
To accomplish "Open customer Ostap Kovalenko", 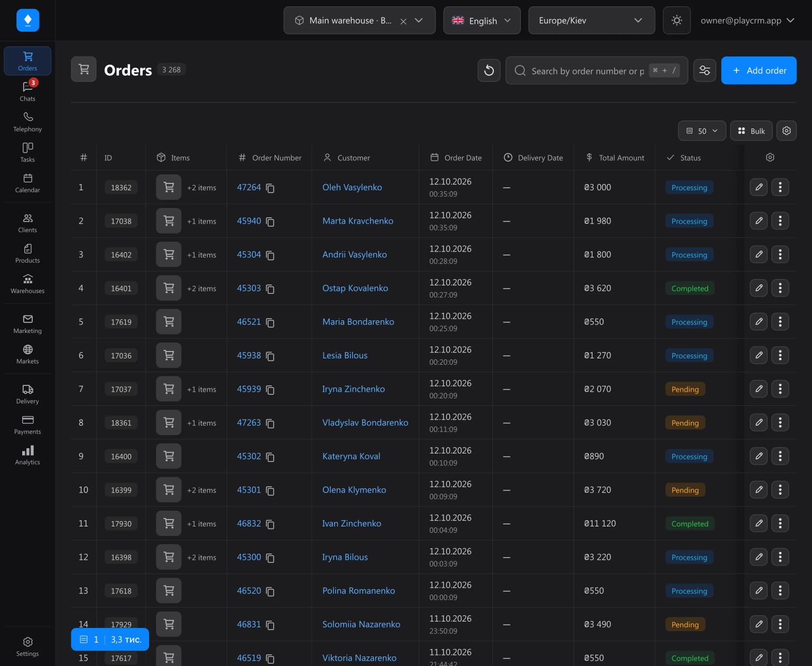I will 355,288.
